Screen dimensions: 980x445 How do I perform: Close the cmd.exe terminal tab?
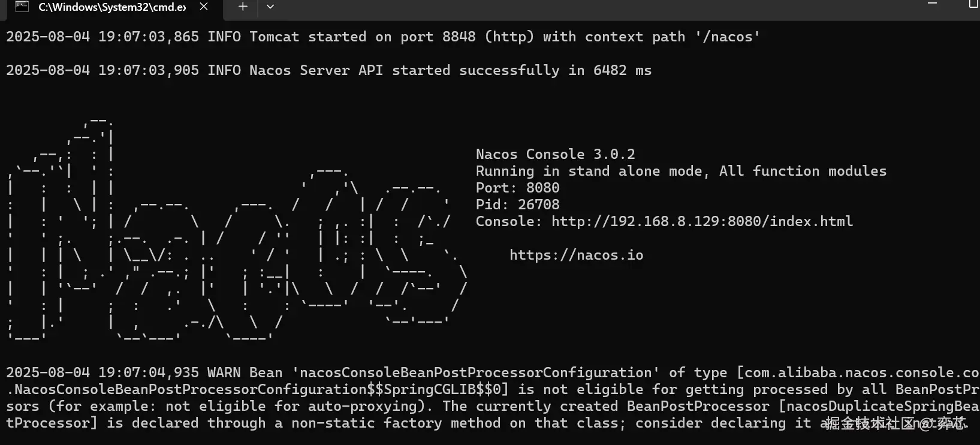click(204, 7)
